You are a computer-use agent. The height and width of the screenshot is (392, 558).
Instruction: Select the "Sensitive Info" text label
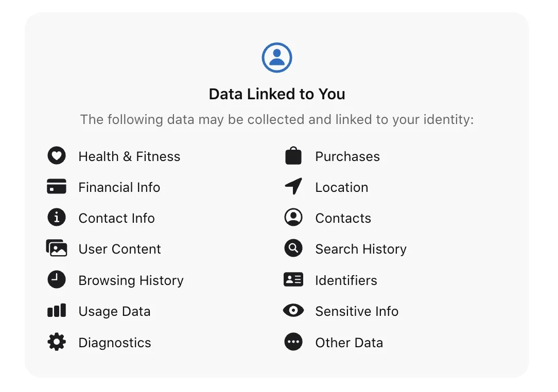(357, 311)
